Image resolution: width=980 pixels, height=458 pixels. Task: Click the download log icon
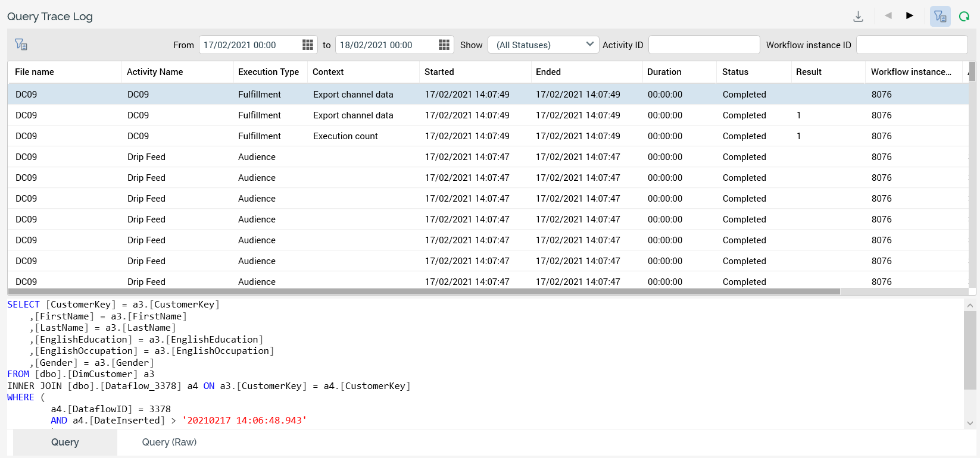click(x=858, y=16)
